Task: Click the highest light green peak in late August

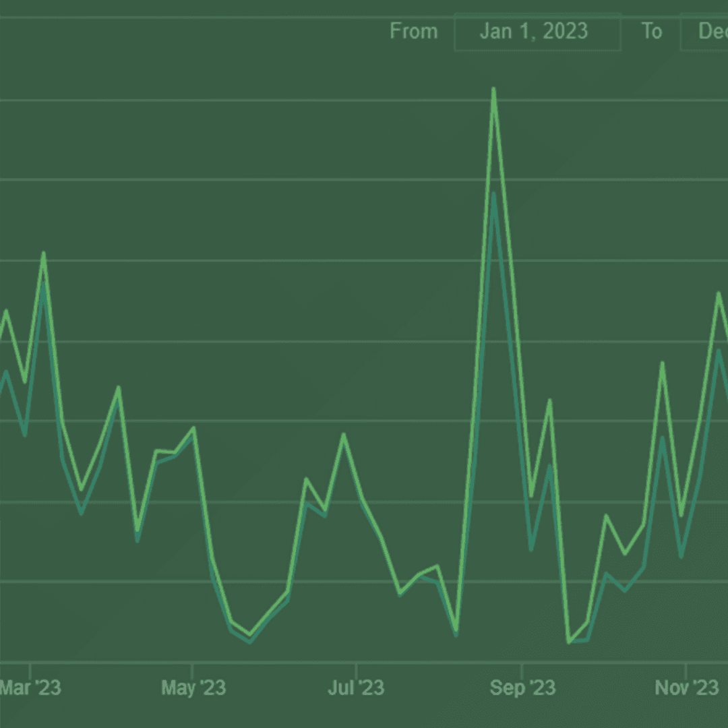Action: [494, 89]
